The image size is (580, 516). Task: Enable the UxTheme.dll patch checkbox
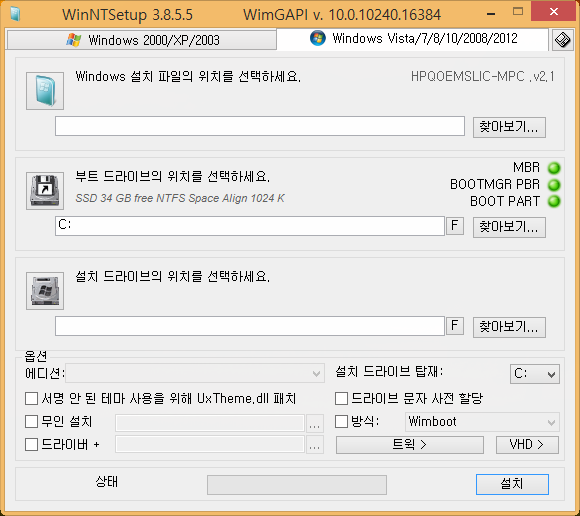[x=31, y=399]
